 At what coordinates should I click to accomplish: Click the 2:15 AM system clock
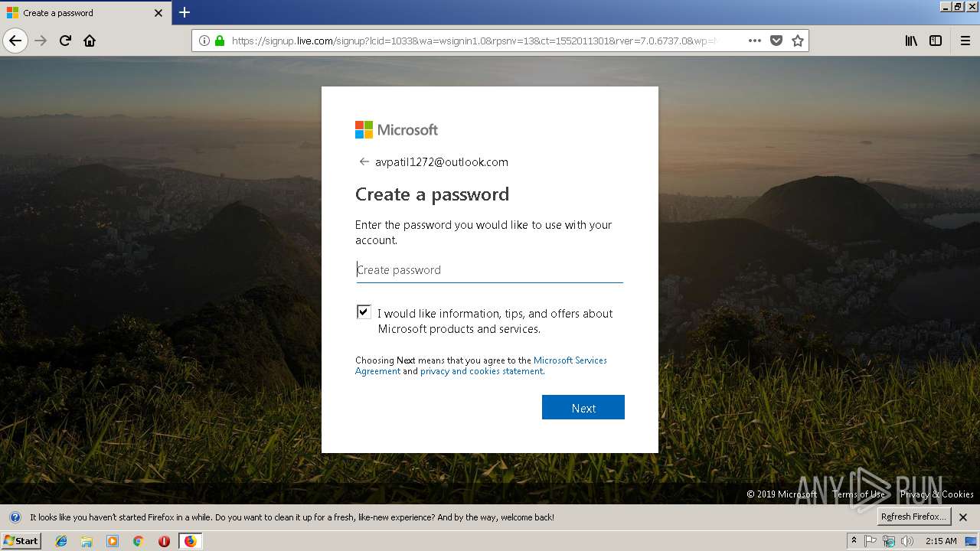(941, 541)
